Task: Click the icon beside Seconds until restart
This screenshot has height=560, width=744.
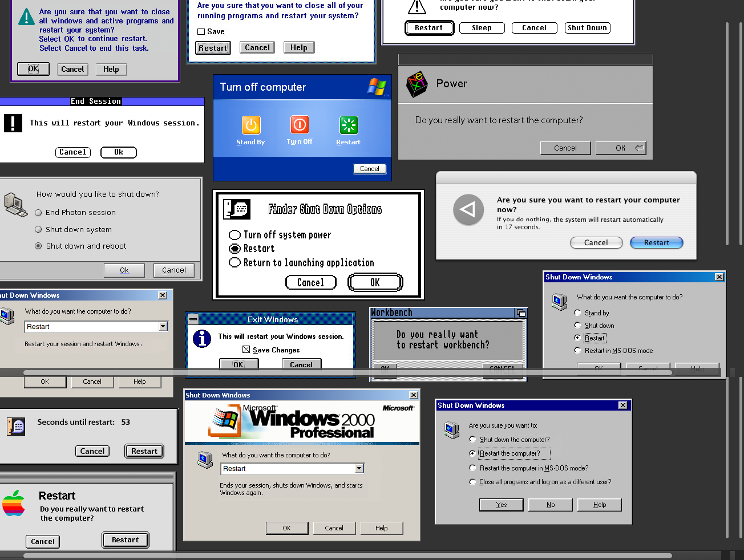Action: coord(16,426)
